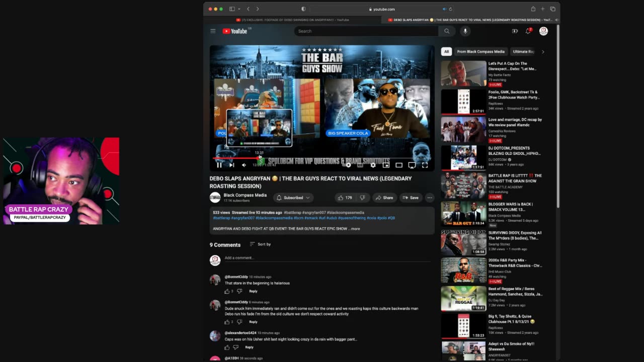
Task: Select From Black Compass Media chip
Action: click(480, 51)
